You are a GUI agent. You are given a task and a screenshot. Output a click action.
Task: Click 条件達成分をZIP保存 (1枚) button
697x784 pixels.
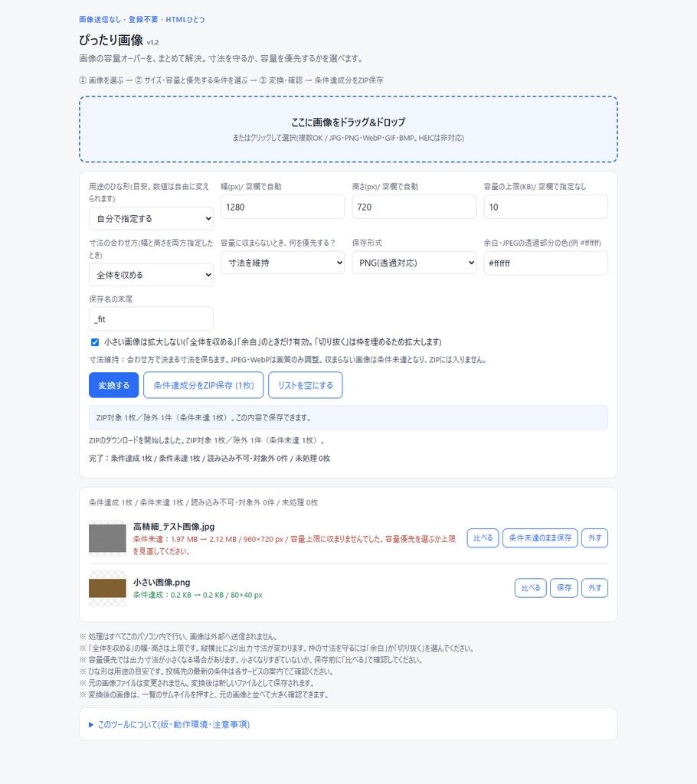[x=203, y=385]
